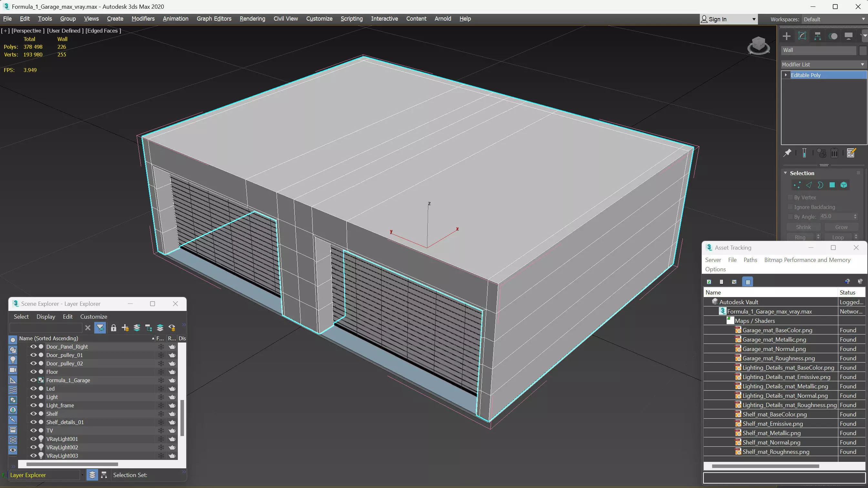868x488 pixels.
Task: Open Display menu in Scene Explorer
Action: point(46,317)
